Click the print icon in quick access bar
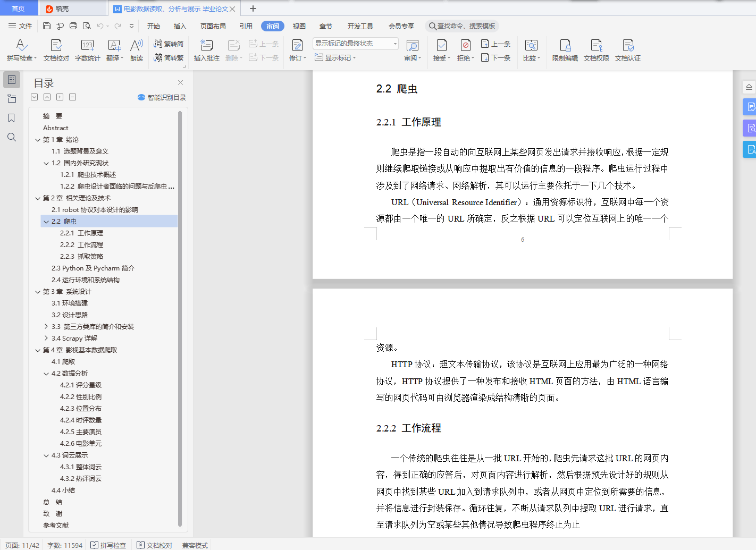 pos(73,26)
